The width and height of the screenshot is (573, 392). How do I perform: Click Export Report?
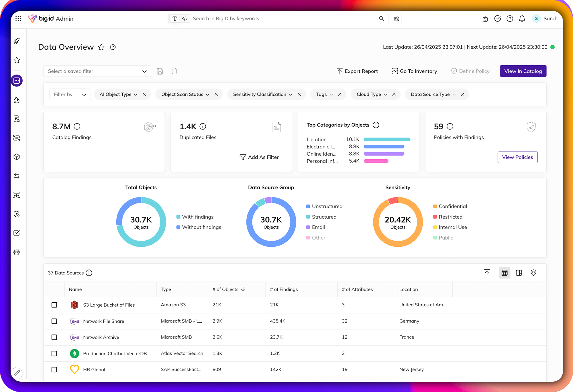click(x=357, y=71)
